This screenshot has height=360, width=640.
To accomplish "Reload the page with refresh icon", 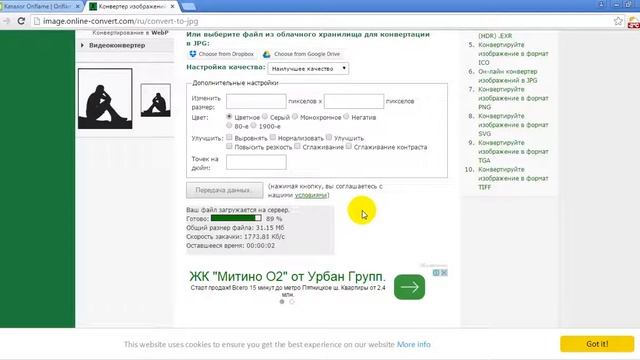I will point(21,21).
